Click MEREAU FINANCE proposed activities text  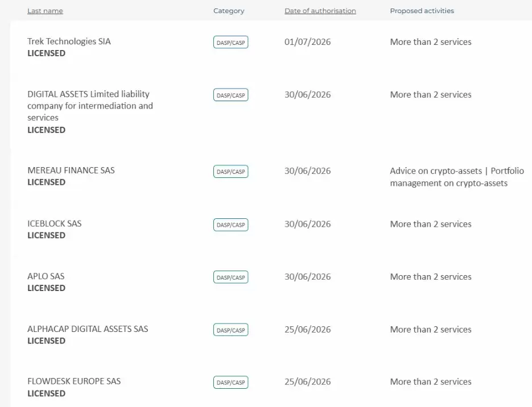coord(457,177)
